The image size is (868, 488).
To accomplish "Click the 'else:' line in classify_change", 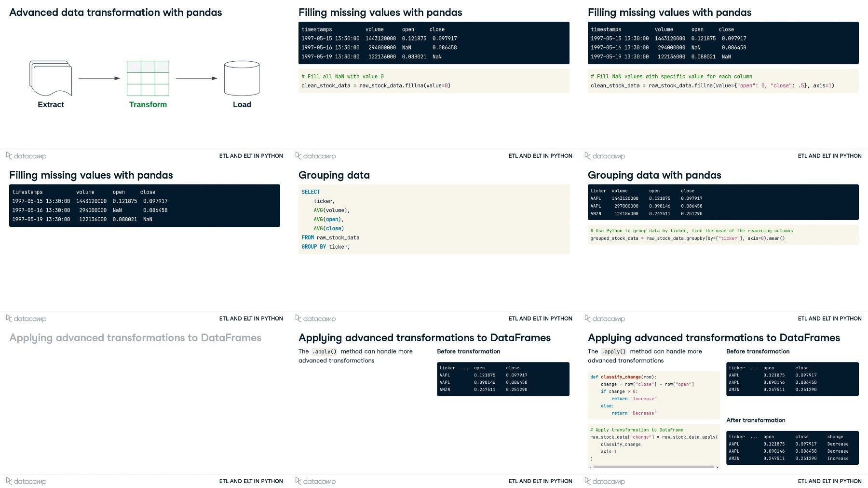I will [607, 406].
